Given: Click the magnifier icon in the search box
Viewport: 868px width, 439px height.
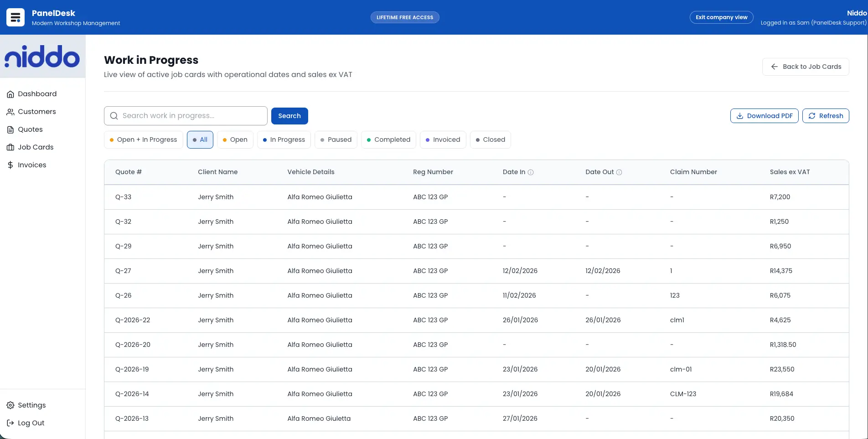Looking at the screenshot, I should point(114,116).
